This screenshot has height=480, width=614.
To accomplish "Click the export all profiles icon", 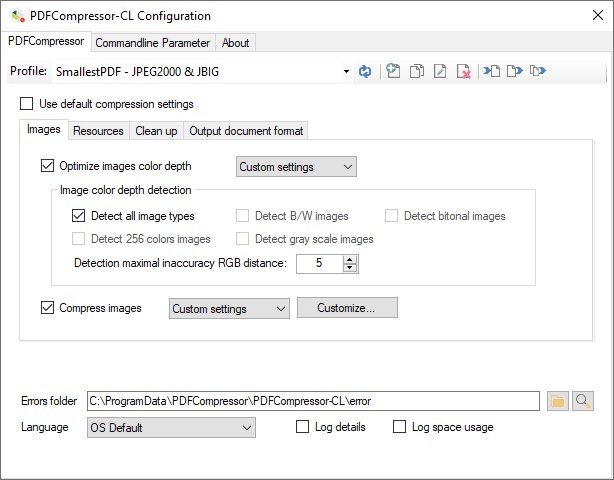I will tap(538, 71).
